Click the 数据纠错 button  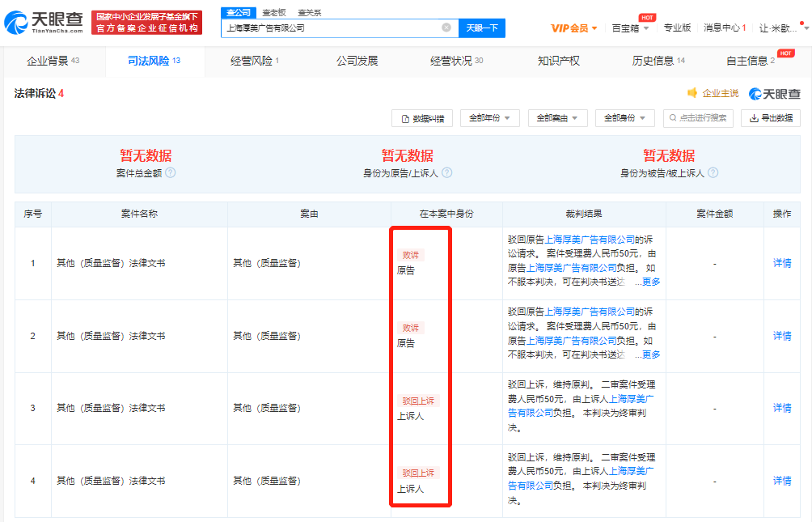422,118
